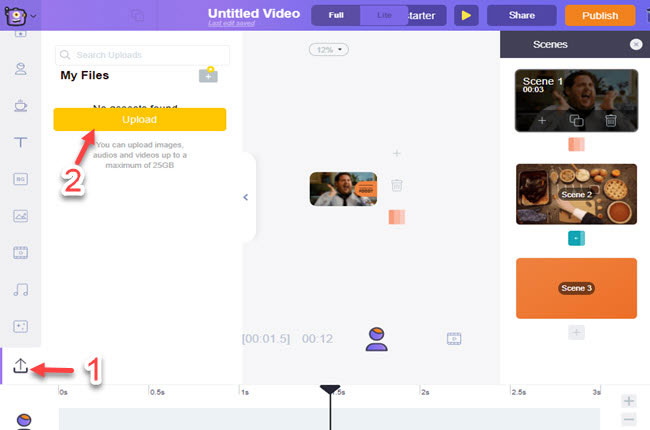Click the Share button

point(521,16)
